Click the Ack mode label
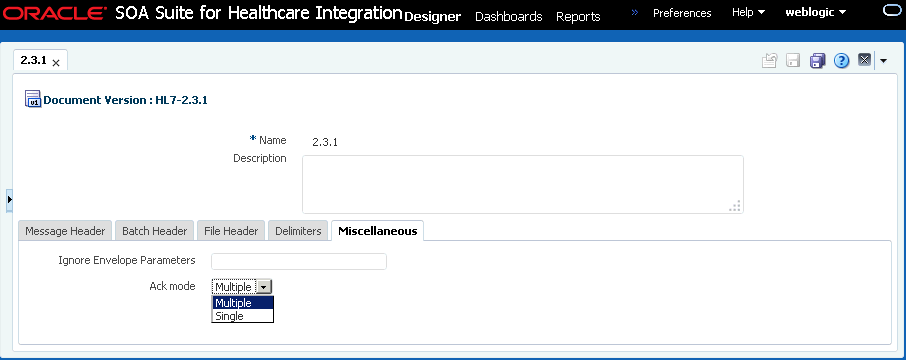906x360 pixels. click(172, 286)
